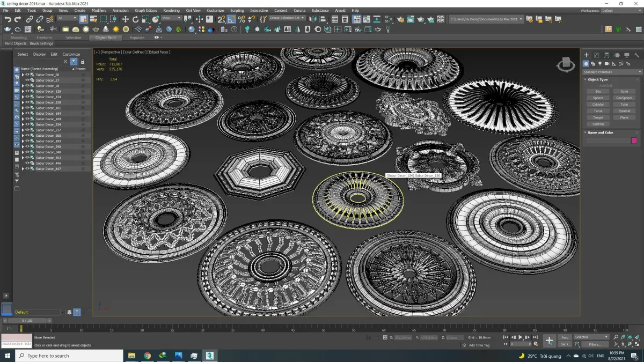Click the Undo arrow icon
The image size is (644, 362).
(8, 19)
